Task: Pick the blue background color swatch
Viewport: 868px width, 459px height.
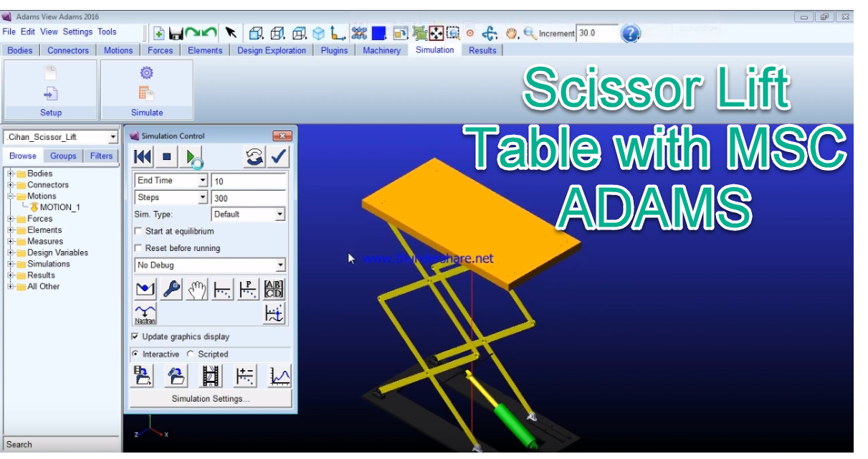Action: (x=379, y=33)
